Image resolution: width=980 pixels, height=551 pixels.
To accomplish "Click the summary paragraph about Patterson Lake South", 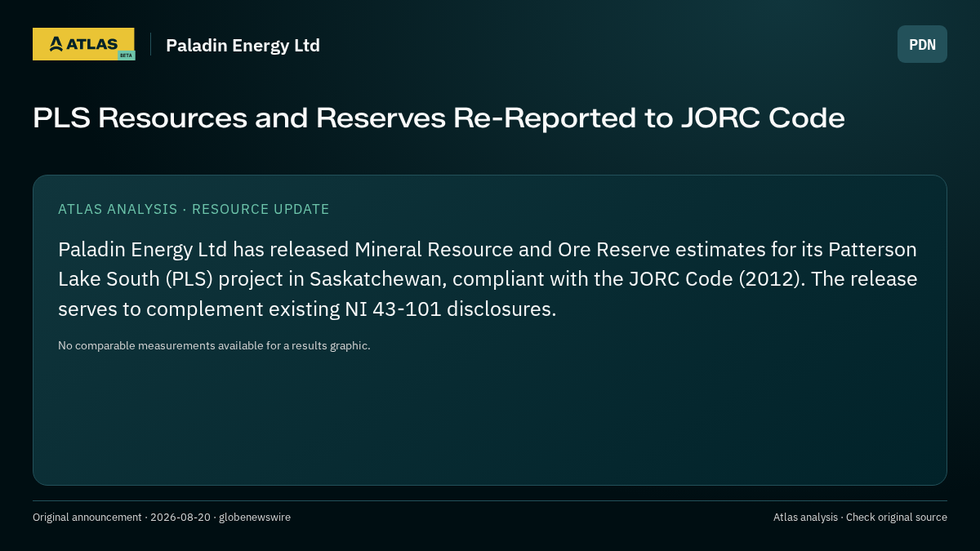I will tap(488, 279).
